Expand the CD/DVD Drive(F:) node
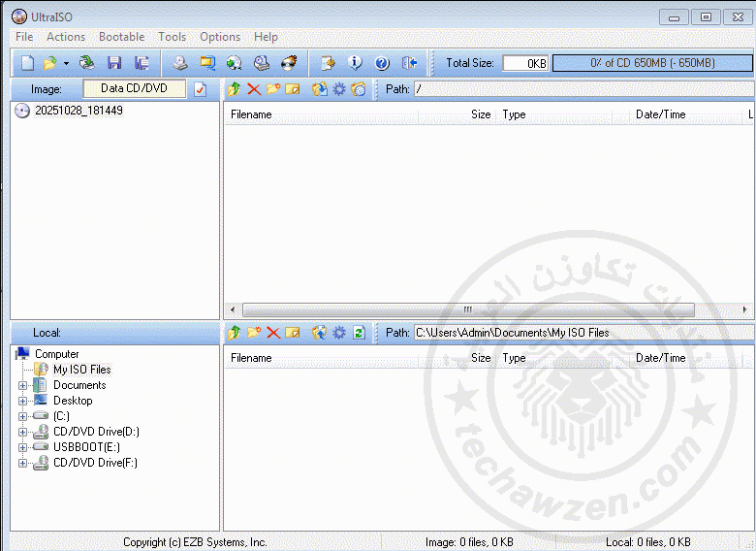 pyautogui.click(x=22, y=463)
